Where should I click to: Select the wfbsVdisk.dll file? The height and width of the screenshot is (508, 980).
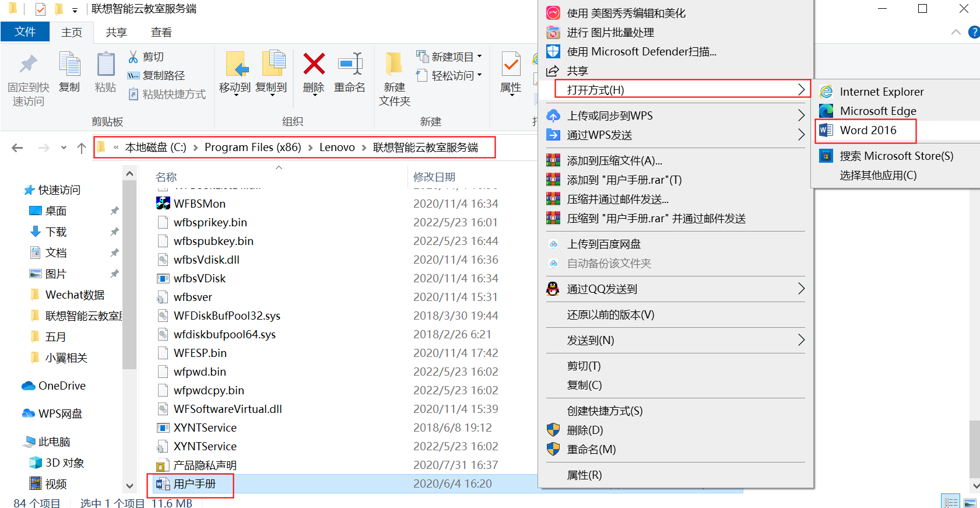206,260
